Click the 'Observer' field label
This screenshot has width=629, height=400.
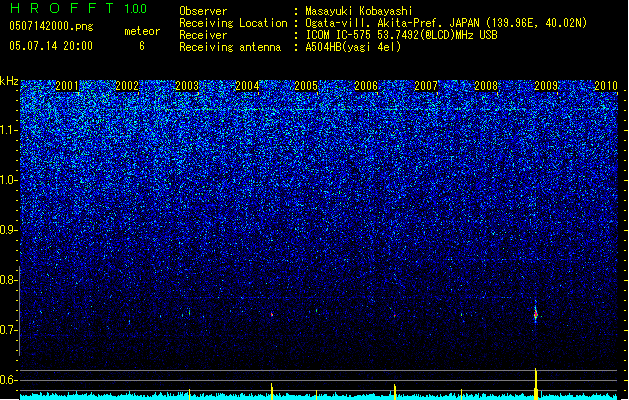203,11
